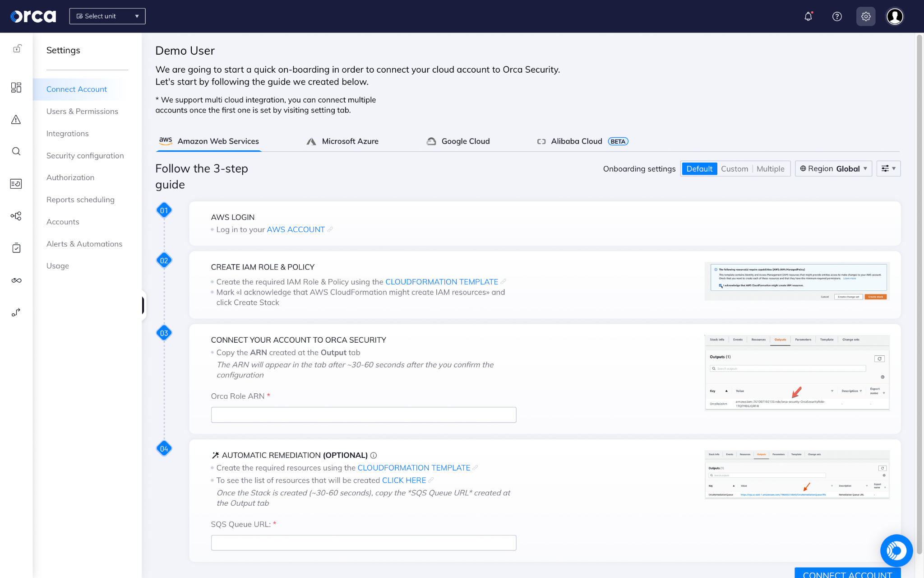The height and width of the screenshot is (578, 924).
Task: Click the inventory card icon in left rail
Action: [16, 184]
